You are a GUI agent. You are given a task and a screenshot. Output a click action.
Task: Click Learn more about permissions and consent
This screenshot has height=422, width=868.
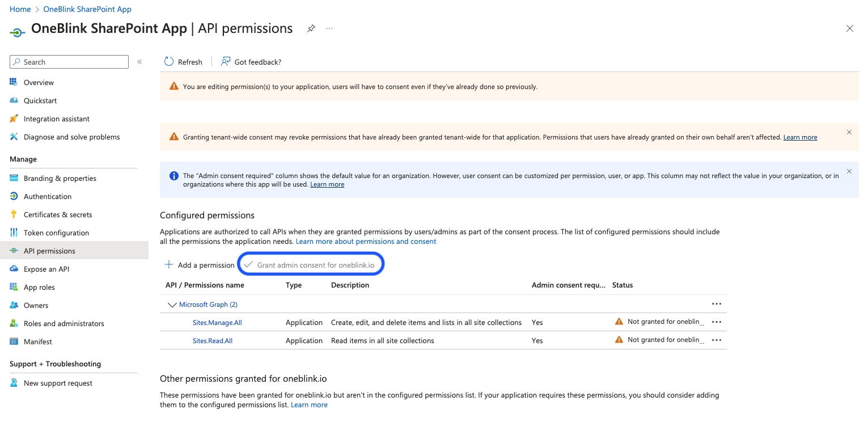point(366,241)
